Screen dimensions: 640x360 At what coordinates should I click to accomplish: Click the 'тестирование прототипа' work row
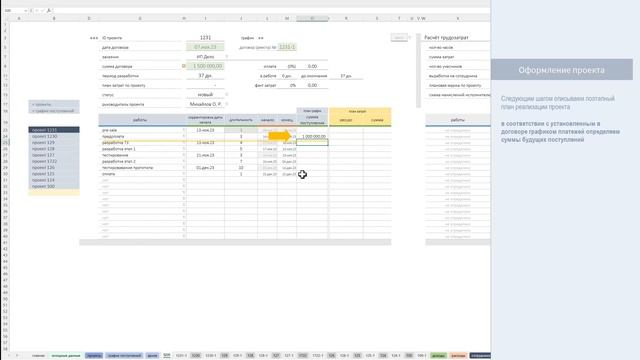(x=141, y=167)
